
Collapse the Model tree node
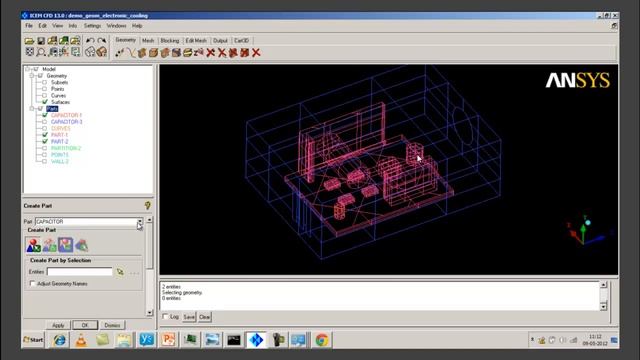pos(27,69)
